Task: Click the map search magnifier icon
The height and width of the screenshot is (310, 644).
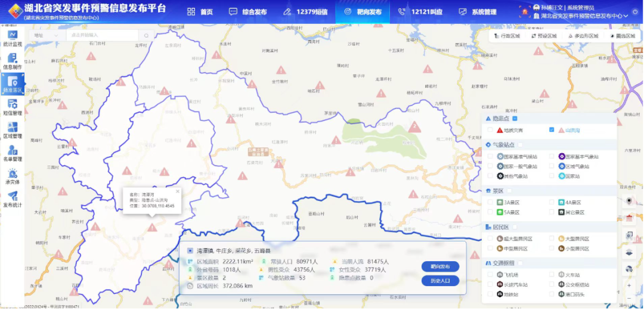Action: (x=146, y=35)
